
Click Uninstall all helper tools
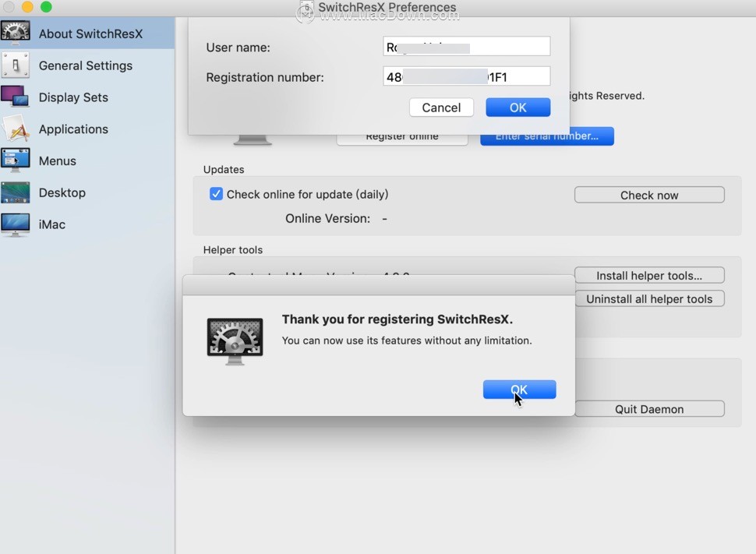pyautogui.click(x=649, y=298)
